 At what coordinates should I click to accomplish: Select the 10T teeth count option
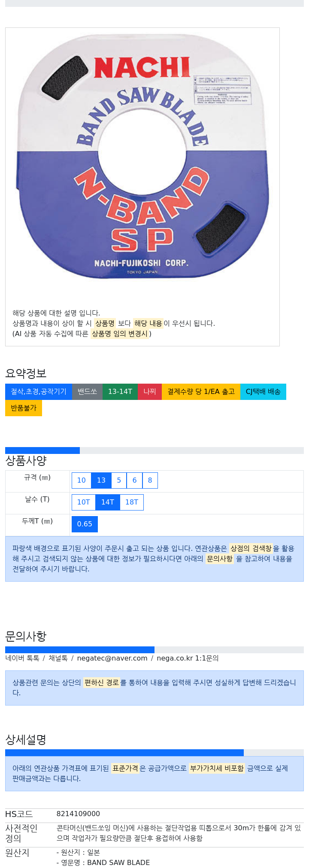[83, 502]
